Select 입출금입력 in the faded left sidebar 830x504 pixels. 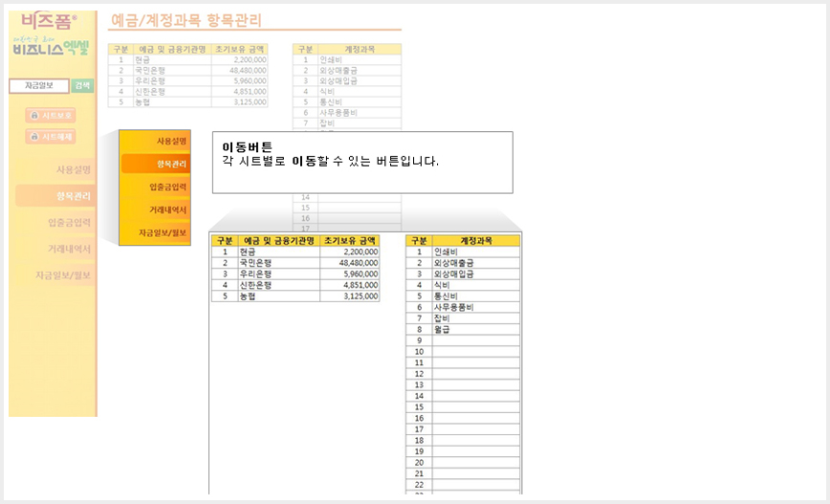coord(70,222)
